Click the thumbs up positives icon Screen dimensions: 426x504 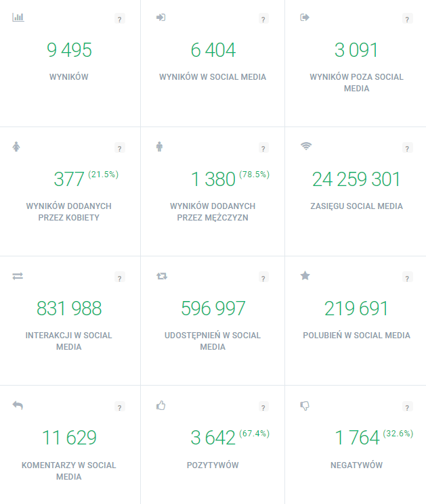pos(161,405)
